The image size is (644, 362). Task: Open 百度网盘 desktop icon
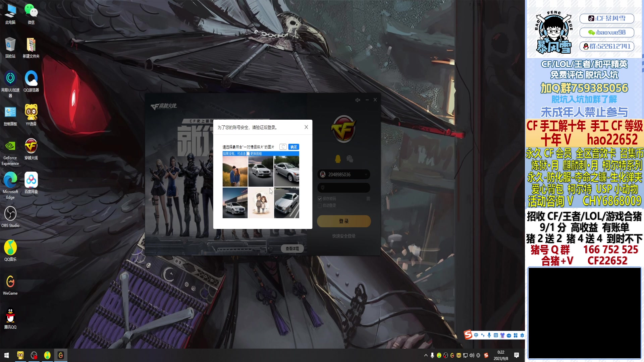(x=31, y=183)
